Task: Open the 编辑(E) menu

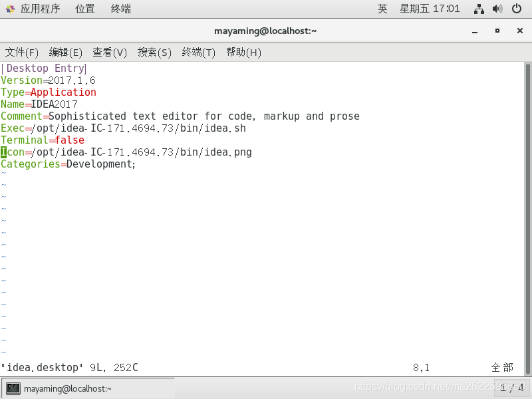Action: click(x=65, y=53)
